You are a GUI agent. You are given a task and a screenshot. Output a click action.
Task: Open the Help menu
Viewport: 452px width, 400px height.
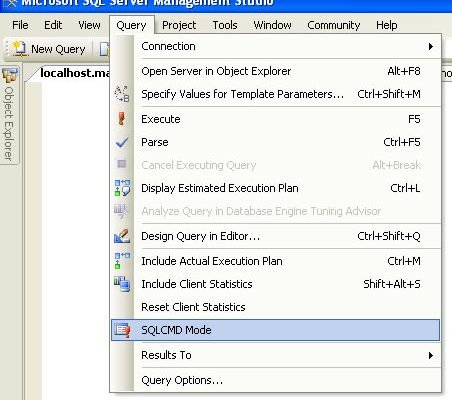pyautogui.click(x=387, y=25)
